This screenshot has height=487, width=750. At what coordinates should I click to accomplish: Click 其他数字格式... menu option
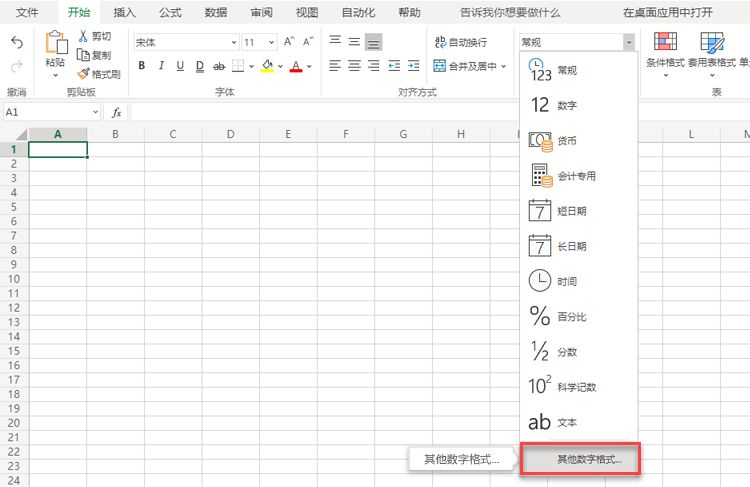click(580, 459)
